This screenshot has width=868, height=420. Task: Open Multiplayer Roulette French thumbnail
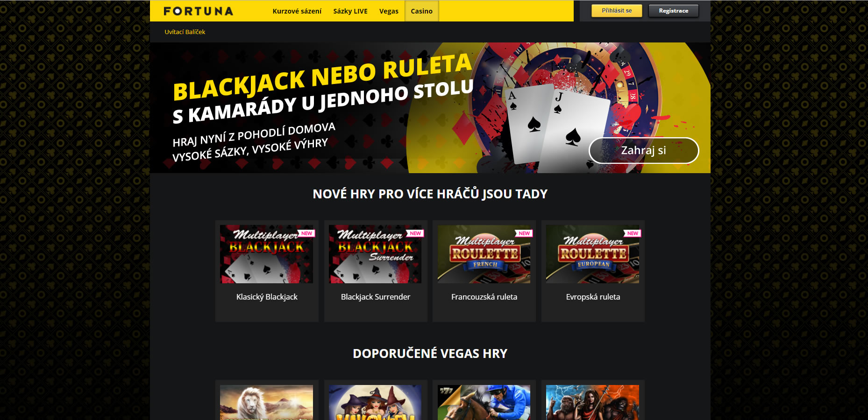[x=484, y=254]
